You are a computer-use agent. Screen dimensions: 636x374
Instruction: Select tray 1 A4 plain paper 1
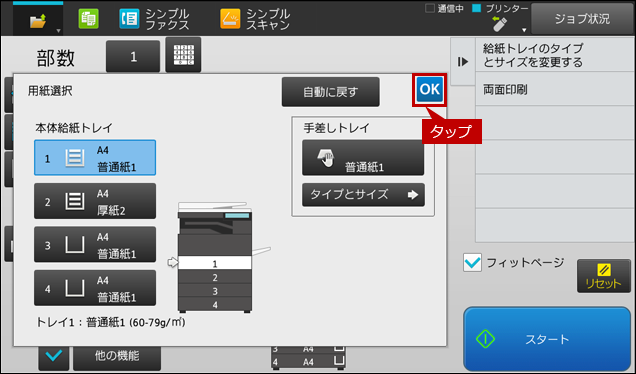(95, 158)
